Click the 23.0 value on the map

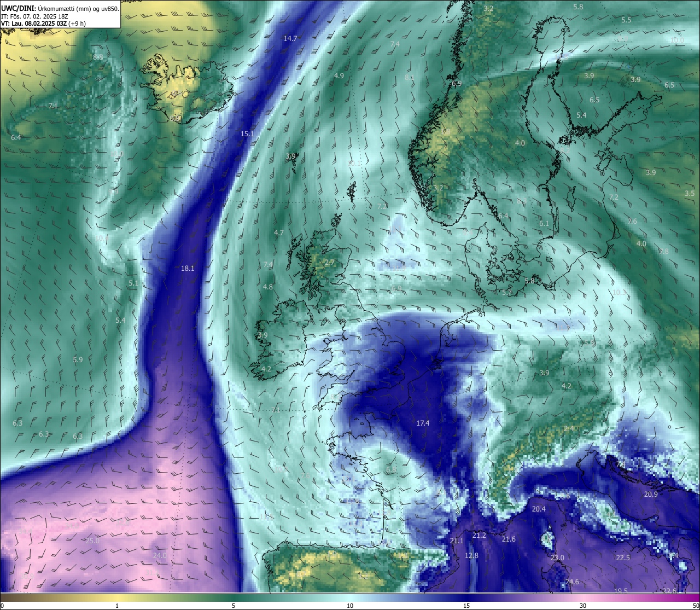click(x=557, y=557)
